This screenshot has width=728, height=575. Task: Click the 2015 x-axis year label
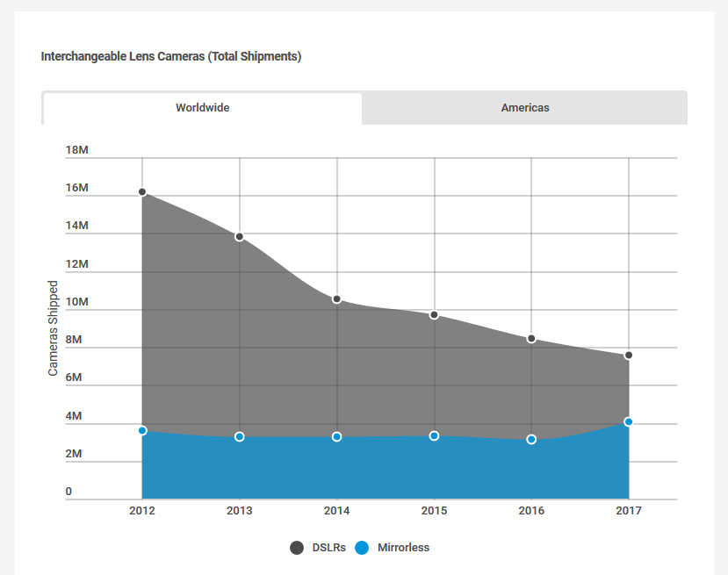pos(434,511)
